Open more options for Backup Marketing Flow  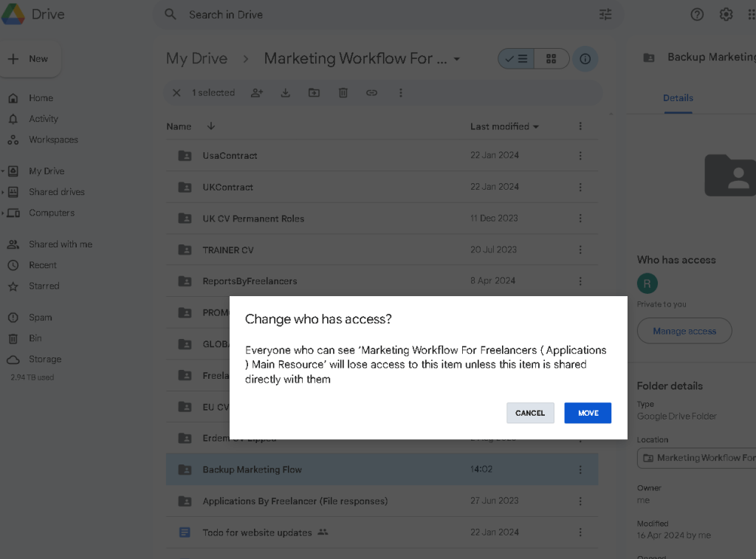[580, 470]
